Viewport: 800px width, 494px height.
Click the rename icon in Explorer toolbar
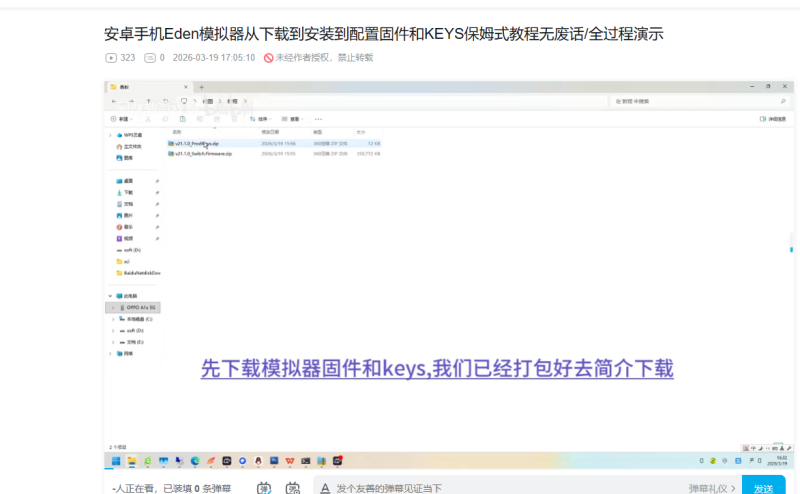[x=200, y=119]
